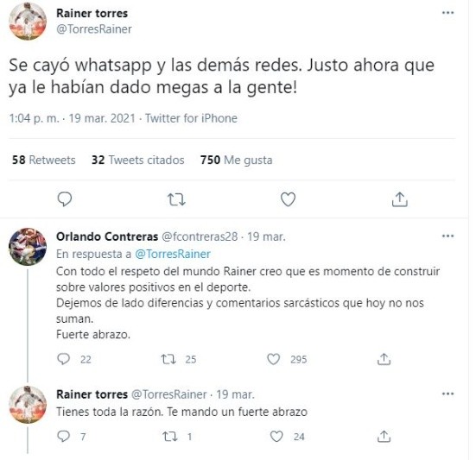Reply to Rainer's tweet with 7 replies

coord(63,437)
